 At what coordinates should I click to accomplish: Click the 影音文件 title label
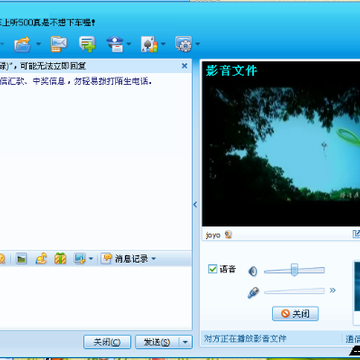[x=231, y=71]
